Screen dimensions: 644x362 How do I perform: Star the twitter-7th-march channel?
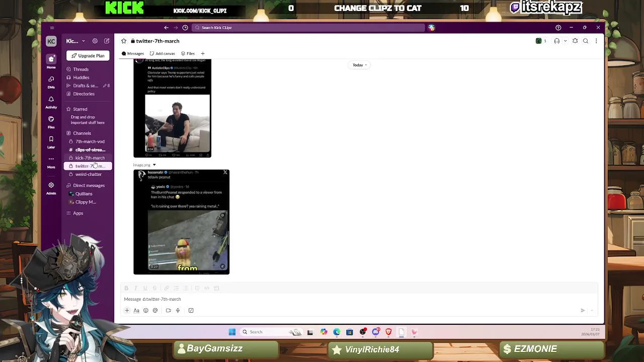(x=124, y=41)
